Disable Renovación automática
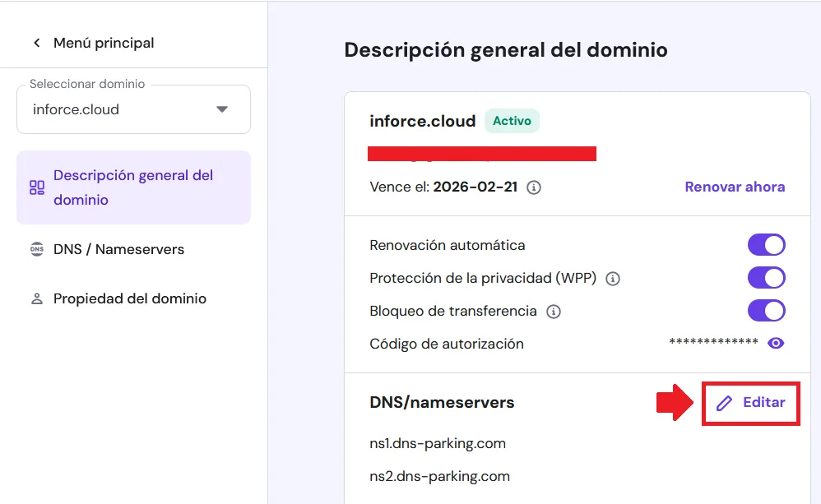 click(x=766, y=244)
